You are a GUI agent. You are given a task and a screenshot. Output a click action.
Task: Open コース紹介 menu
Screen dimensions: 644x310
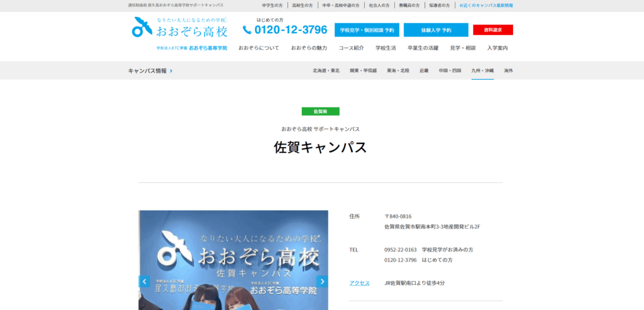pyautogui.click(x=351, y=48)
